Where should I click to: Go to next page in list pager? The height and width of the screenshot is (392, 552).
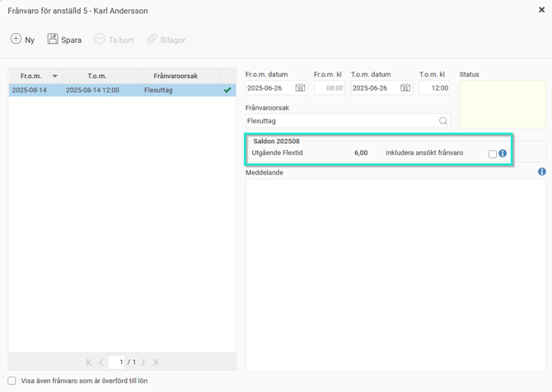click(143, 362)
